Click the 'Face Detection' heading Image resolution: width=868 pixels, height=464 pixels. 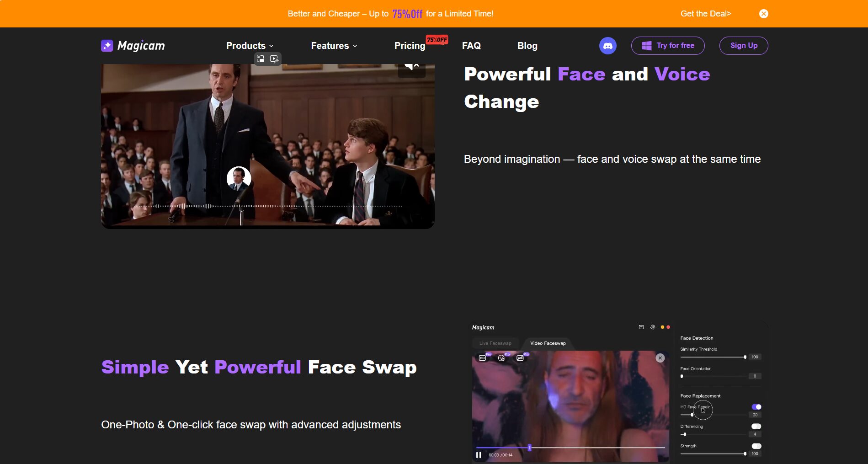tap(697, 338)
